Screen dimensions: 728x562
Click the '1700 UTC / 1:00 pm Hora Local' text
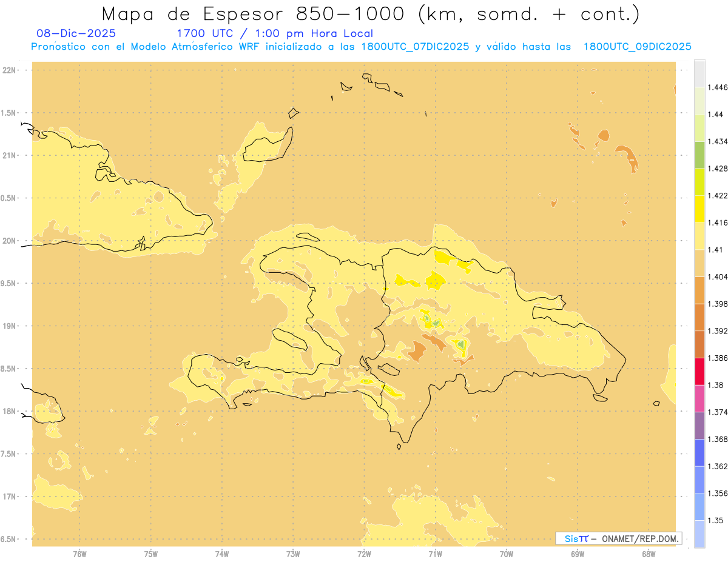point(275,33)
